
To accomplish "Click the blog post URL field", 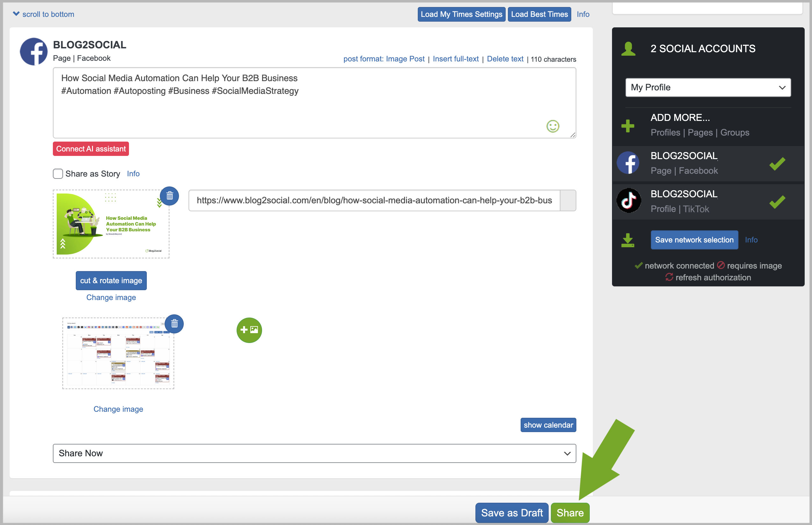I will [x=374, y=200].
